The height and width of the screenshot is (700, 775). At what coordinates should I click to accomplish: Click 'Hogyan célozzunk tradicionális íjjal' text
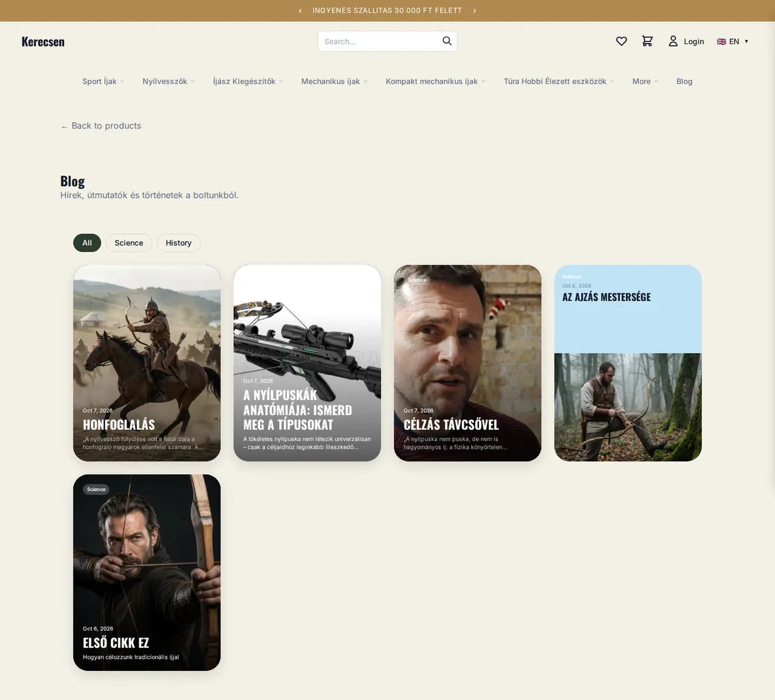[131, 657]
